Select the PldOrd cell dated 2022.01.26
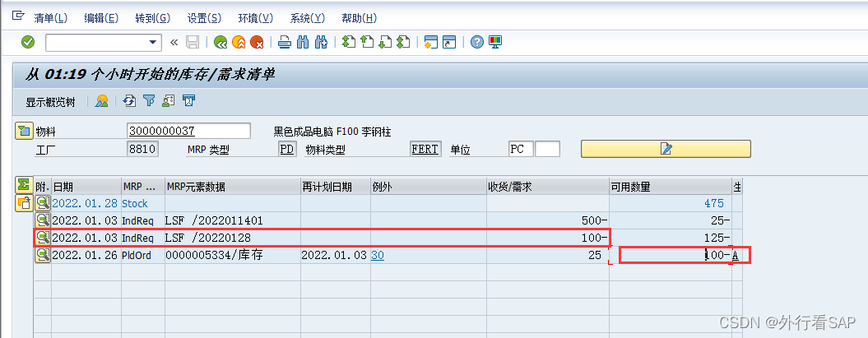 point(86,255)
